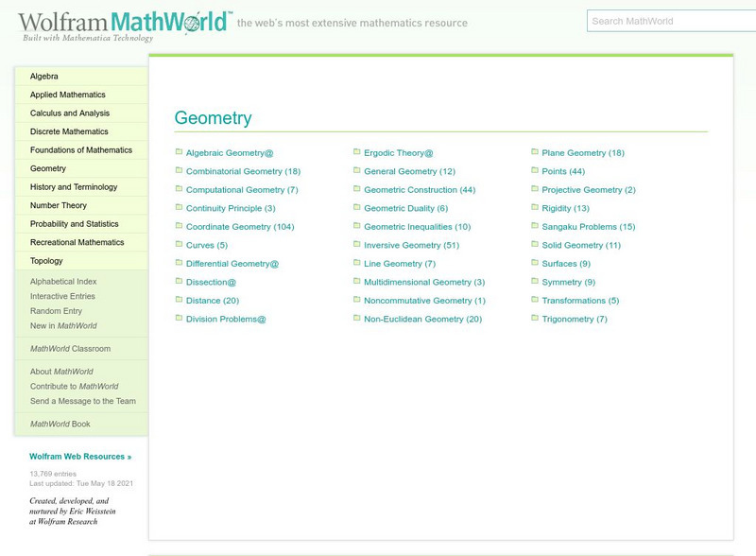Open Interactive Entries link
The height and width of the screenshot is (556, 756).
(x=62, y=296)
